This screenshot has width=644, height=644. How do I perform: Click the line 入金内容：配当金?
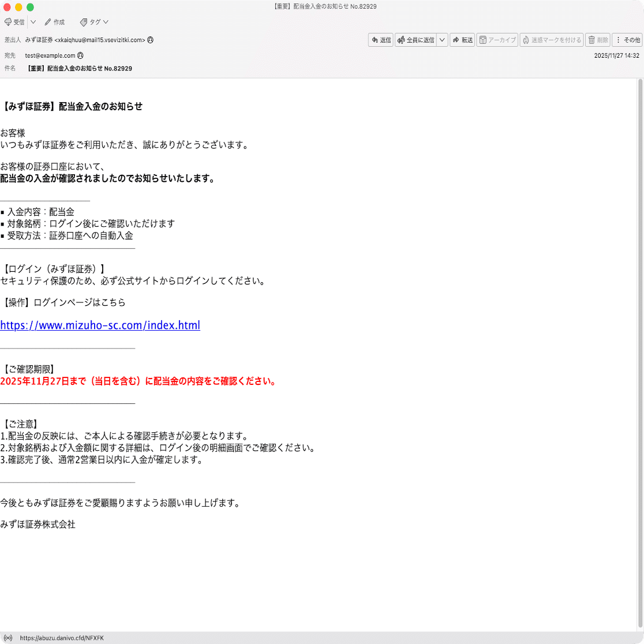38,212
